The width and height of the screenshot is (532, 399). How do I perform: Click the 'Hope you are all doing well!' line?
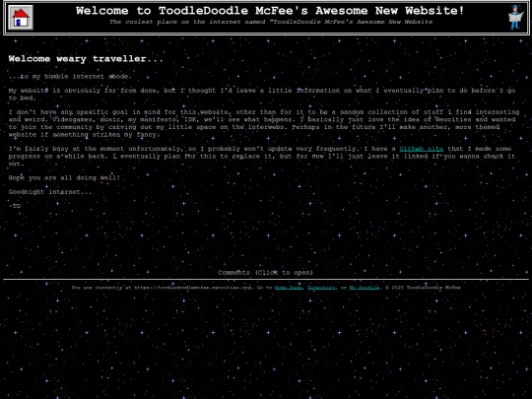64,177
